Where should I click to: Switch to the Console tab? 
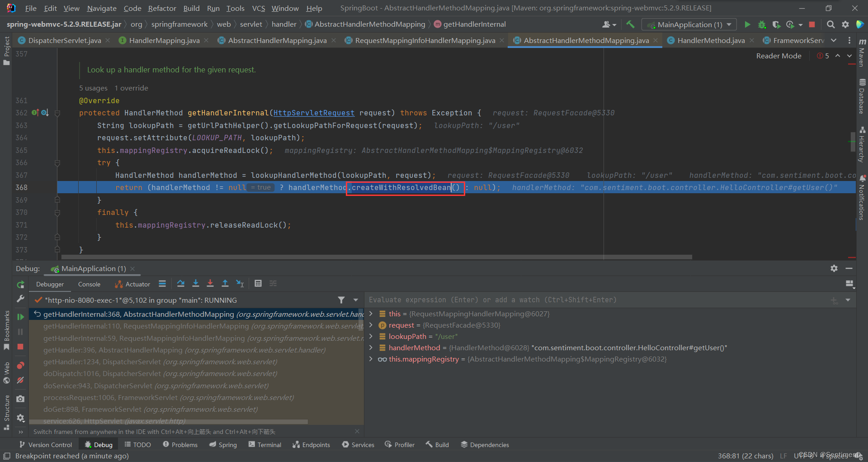tap(89, 284)
